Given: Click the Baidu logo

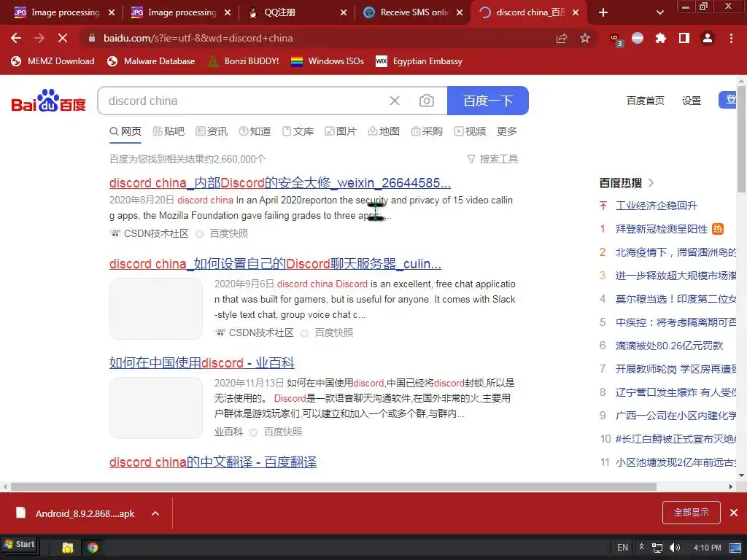Looking at the screenshot, I should tap(48, 101).
